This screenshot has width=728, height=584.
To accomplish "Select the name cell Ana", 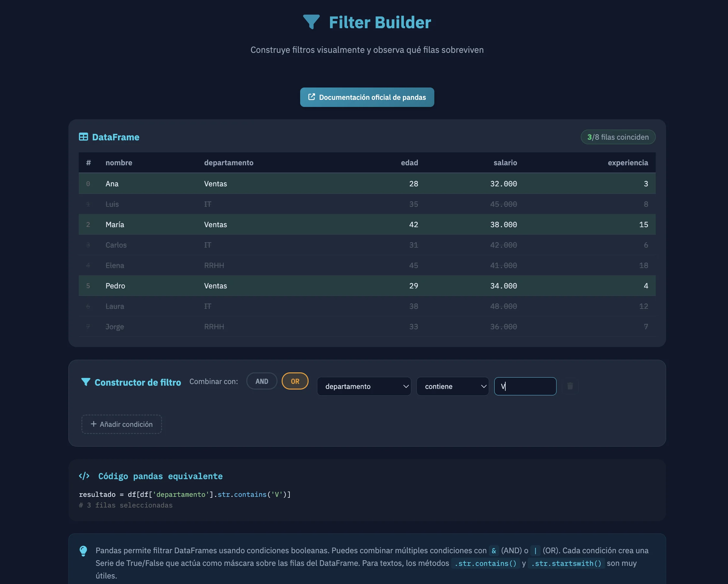I will 112,184.
